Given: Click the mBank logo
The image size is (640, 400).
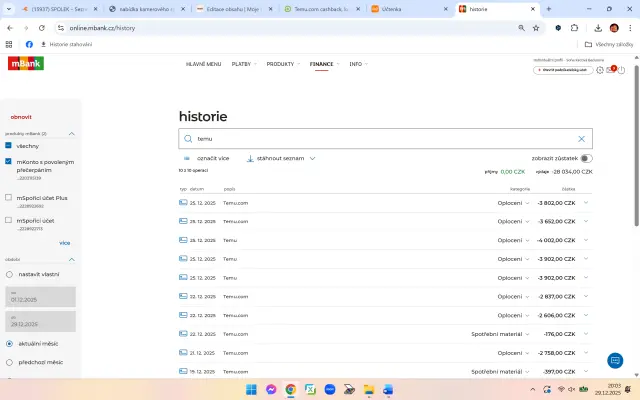Looking at the screenshot, I should [x=25, y=64].
